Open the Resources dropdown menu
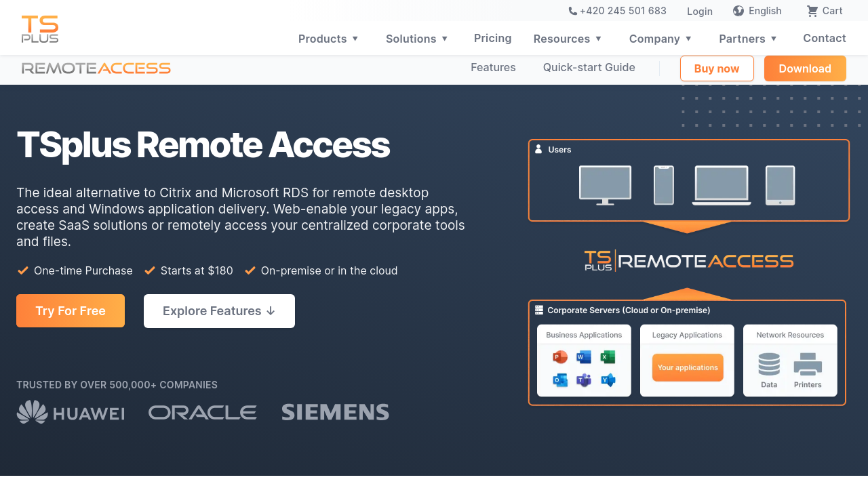This screenshot has width=868, height=488. [x=568, y=39]
